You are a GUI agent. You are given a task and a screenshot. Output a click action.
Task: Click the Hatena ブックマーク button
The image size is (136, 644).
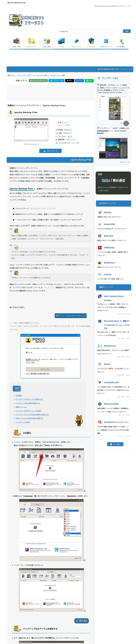[x=56, y=80]
